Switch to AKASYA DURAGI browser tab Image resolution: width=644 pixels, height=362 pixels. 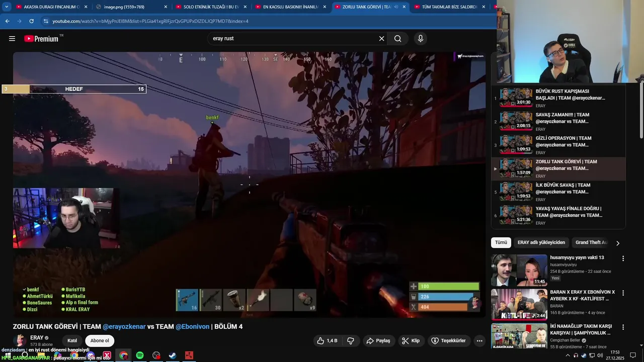point(50,7)
